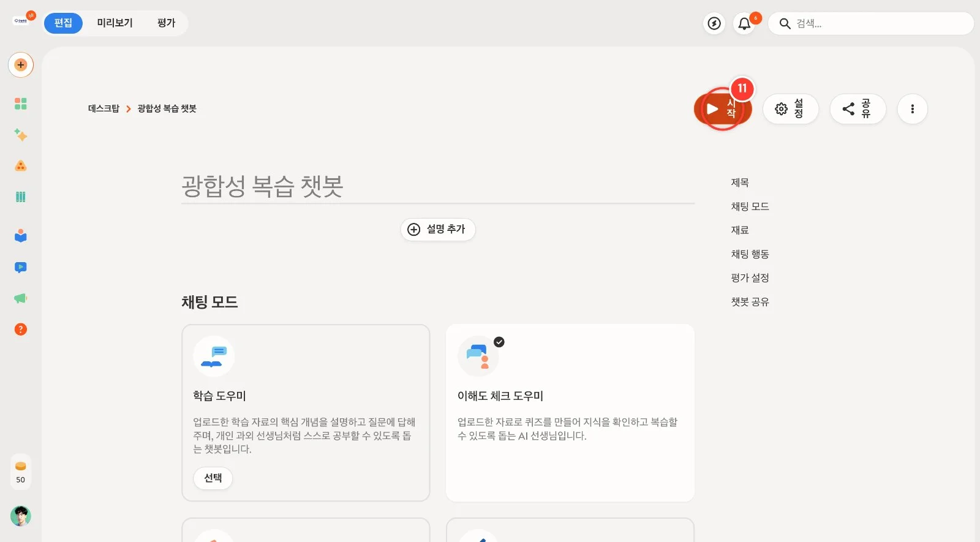This screenshot has width=980, height=542.
Task: Click the lightning bolt icon near notifications
Action: click(x=714, y=23)
